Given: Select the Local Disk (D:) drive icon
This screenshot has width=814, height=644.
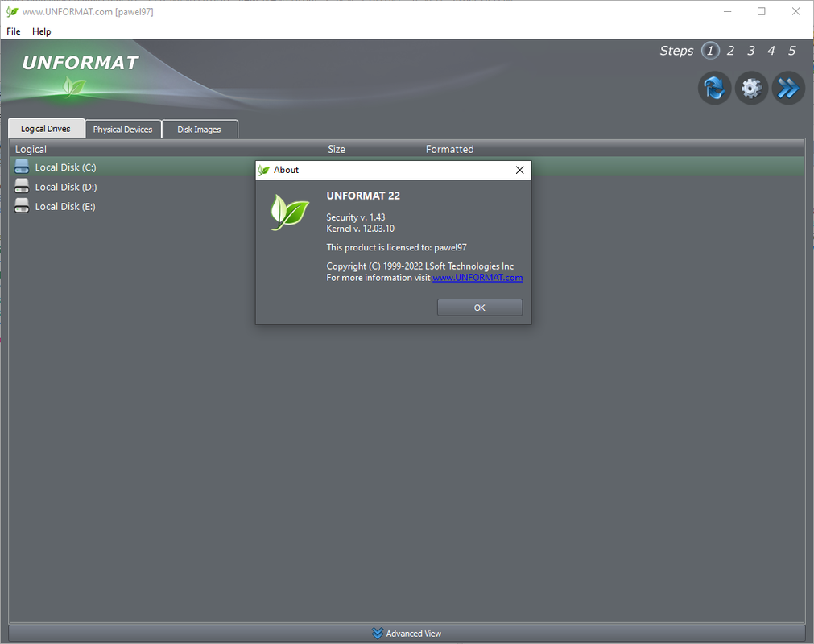Looking at the screenshot, I should [x=22, y=186].
